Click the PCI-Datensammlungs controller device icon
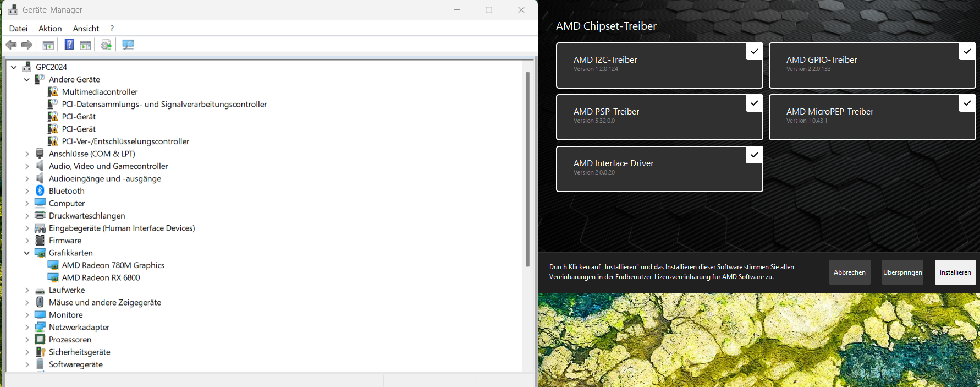The width and height of the screenshot is (980, 387). pyautogui.click(x=53, y=104)
